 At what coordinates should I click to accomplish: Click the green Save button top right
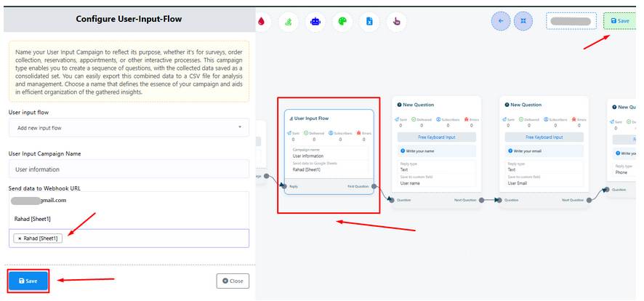click(619, 21)
